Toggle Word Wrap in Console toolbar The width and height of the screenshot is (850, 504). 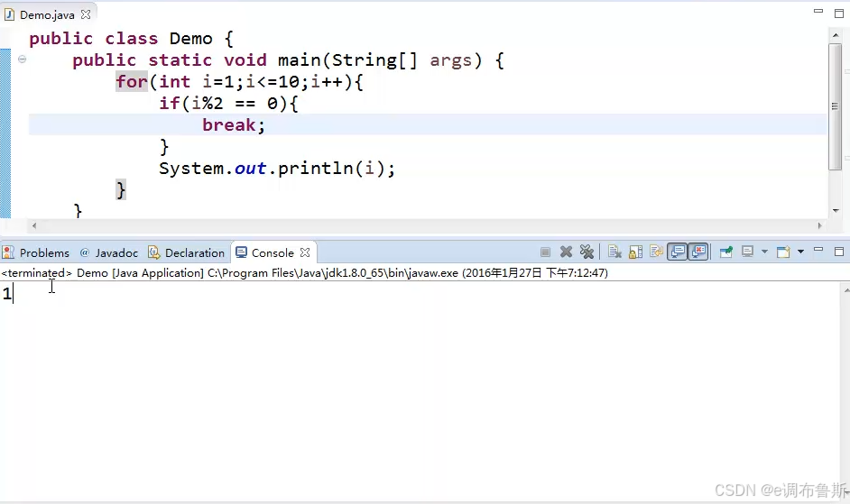tap(656, 252)
